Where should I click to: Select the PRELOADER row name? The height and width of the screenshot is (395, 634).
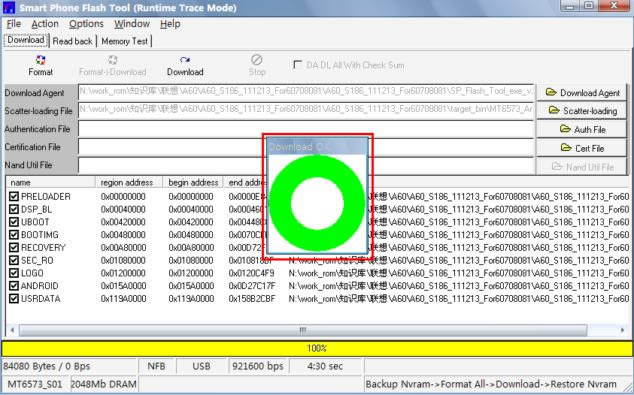click(46, 196)
